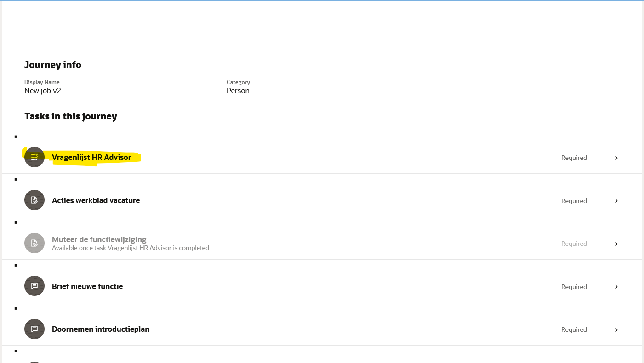
Task: Open the Brief nieuwe functie task
Action: 87,286
